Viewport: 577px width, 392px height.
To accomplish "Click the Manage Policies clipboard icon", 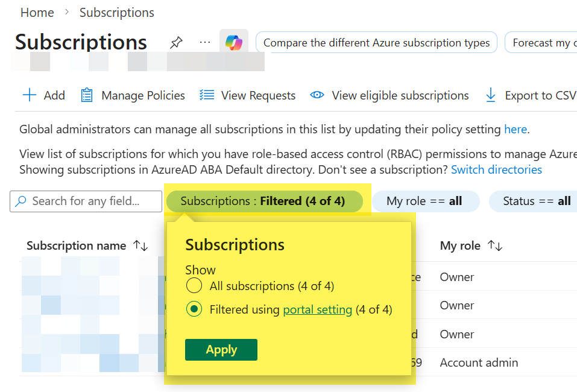I will point(86,95).
